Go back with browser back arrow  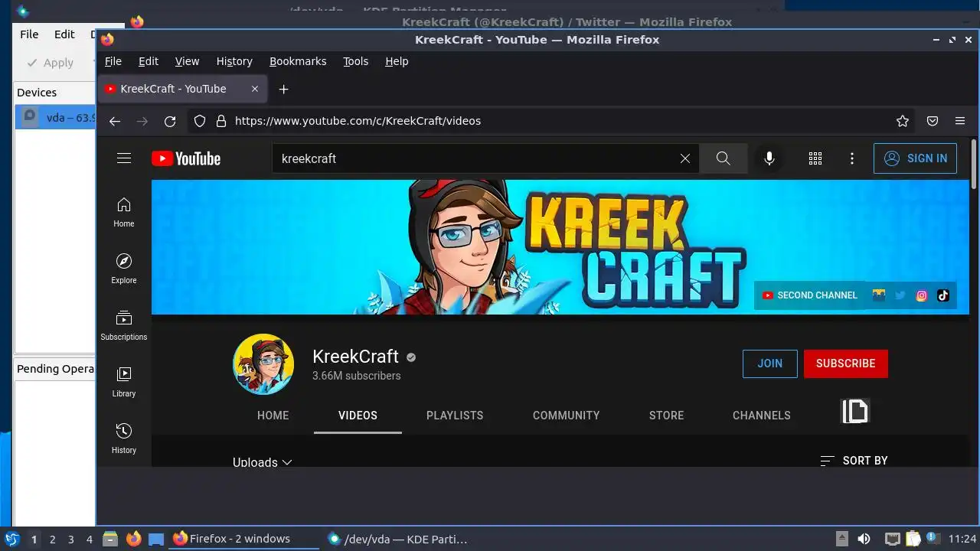pyautogui.click(x=115, y=121)
